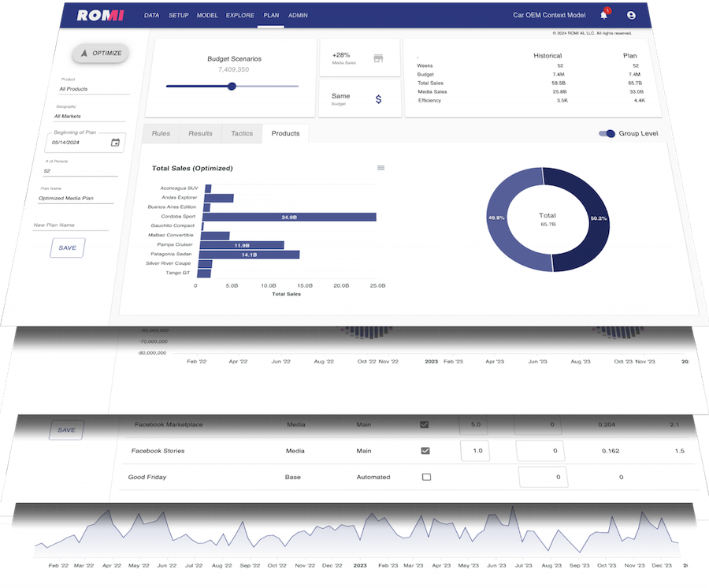
Task: Open the notifications bell
Action: pos(604,15)
